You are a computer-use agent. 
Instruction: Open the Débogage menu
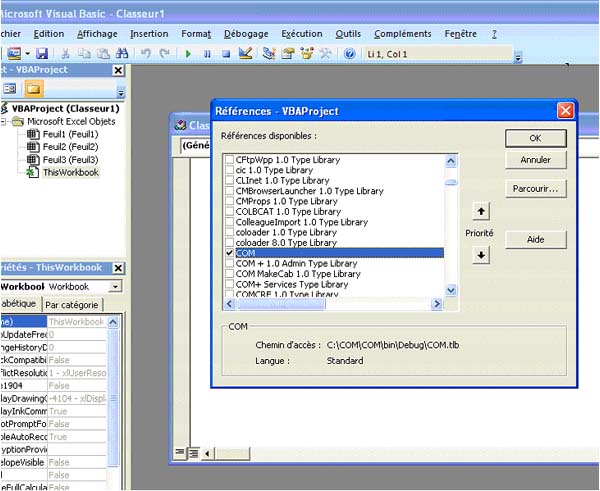coord(246,34)
